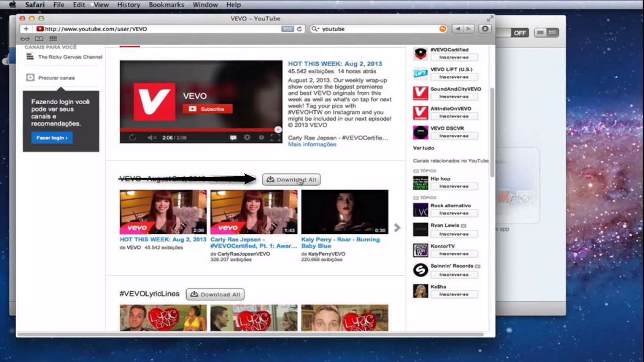This screenshot has width=644, height=362.
Task: Reload the page with the refresh icon
Action: point(299,29)
